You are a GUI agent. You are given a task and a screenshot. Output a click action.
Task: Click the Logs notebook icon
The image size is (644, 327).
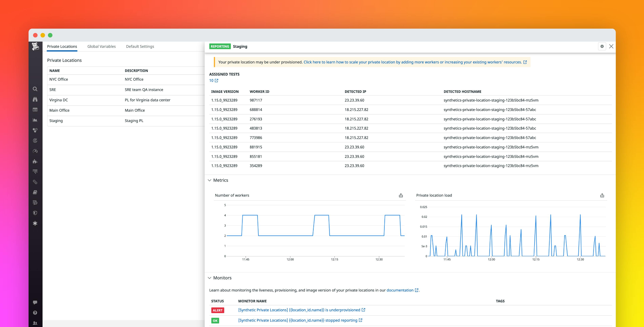(x=35, y=192)
